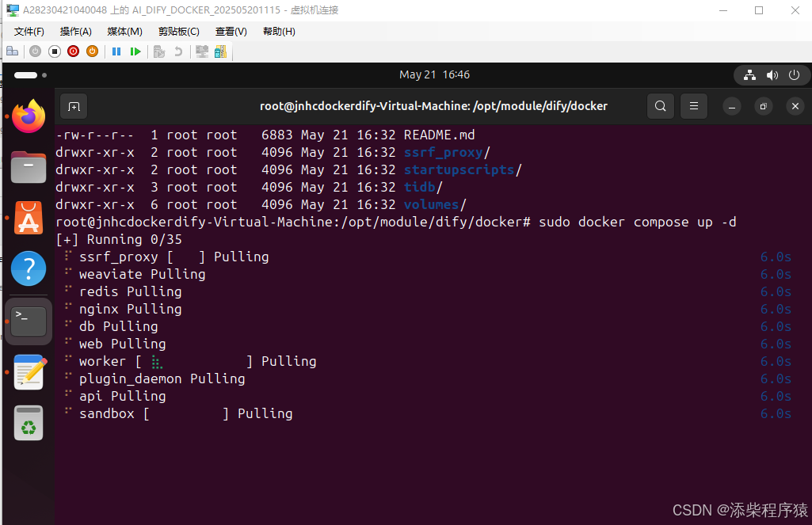Open the terminal hamburger menu
812x525 pixels.
click(x=694, y=106)
